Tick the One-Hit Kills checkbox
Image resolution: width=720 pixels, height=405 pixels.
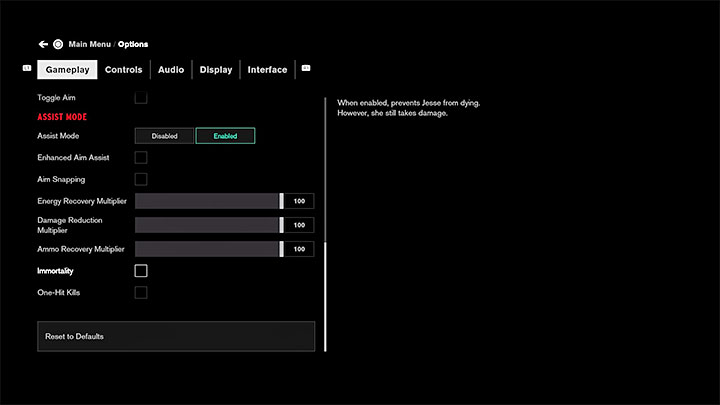pyautogui.click(x=141, y=292)
